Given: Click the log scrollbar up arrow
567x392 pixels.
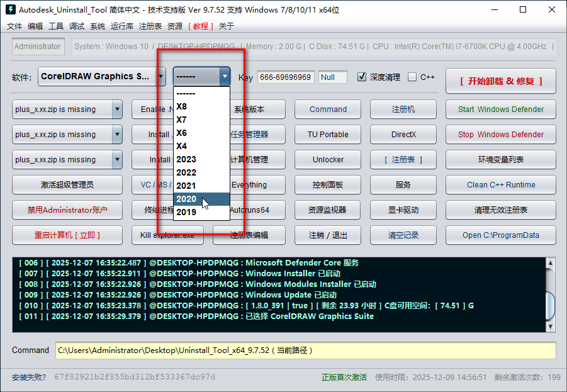Looking at the screenshot, I should point(550,262).
